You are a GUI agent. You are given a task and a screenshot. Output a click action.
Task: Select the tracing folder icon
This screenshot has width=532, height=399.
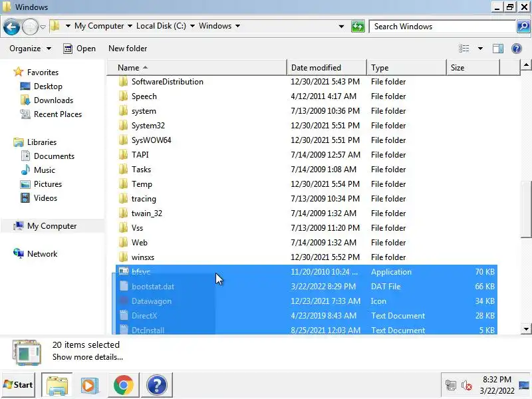click(x=123, y=198)
